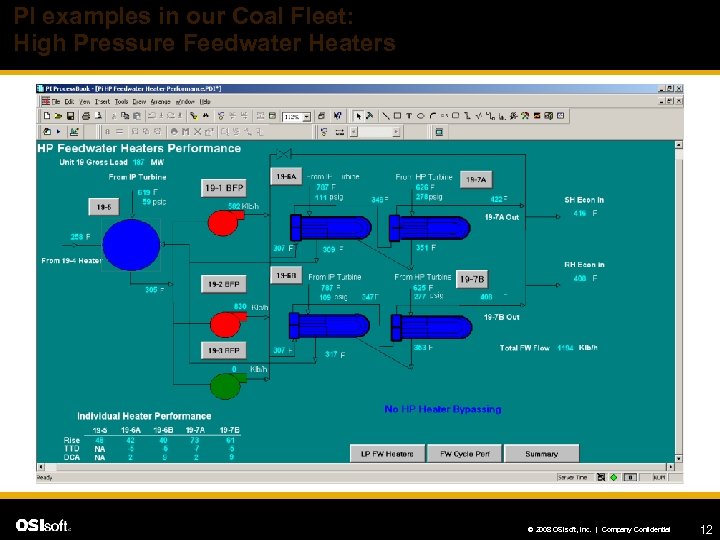Screen dimensions: 720x540
Task: Click the 'SH Econ In' label
Action: point(584,200)
